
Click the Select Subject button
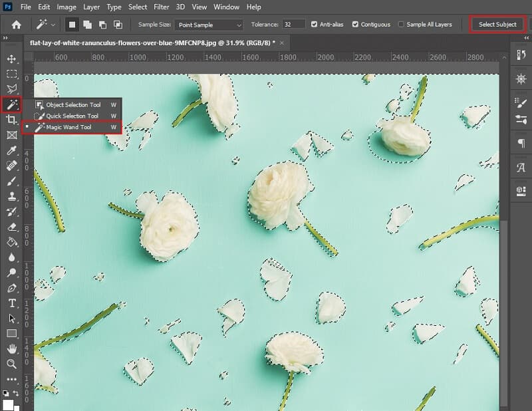[x=497, y=24]
